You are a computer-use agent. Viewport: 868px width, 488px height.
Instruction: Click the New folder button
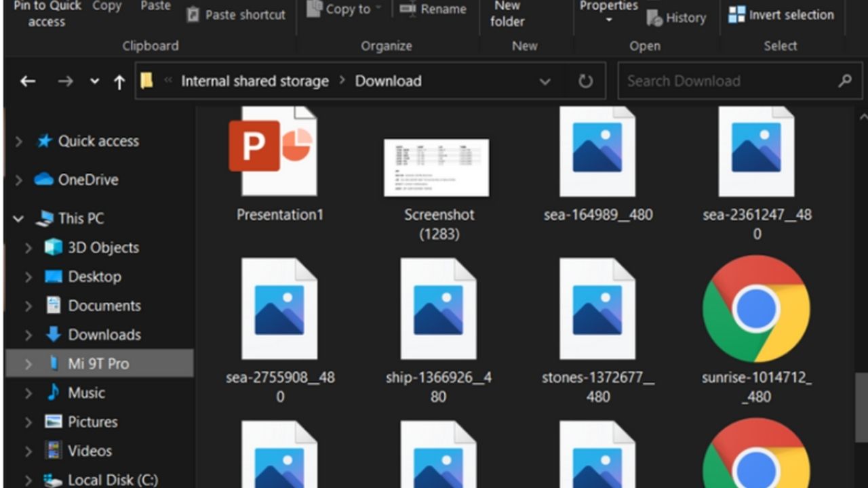point(507,14)
